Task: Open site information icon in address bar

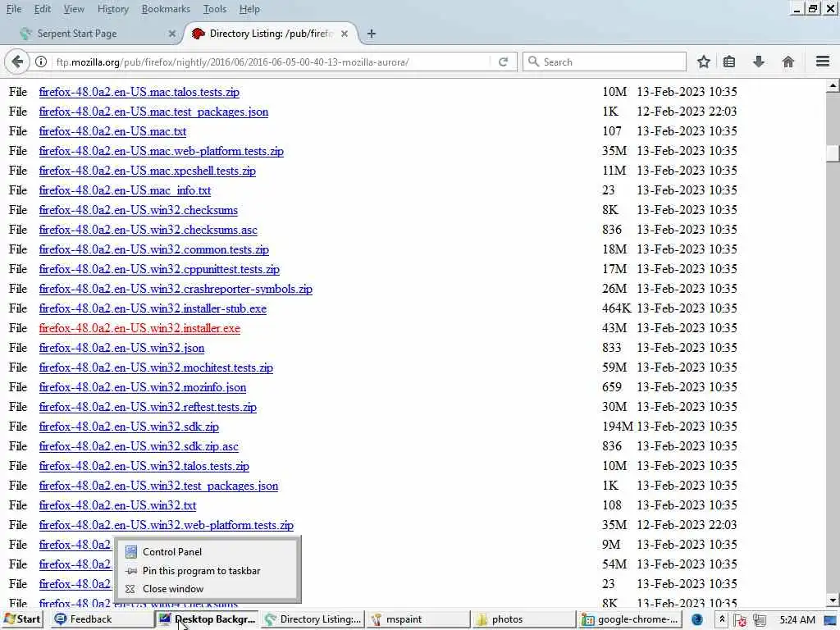Action: [x=41, y=62]
